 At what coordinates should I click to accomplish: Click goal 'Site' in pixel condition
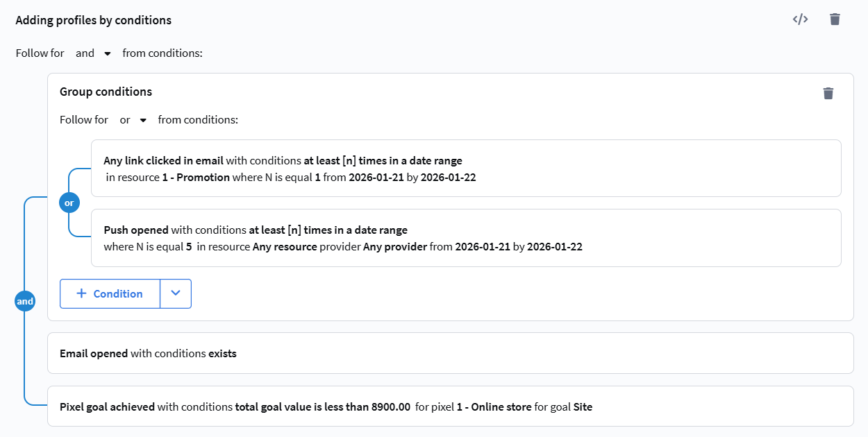(583, 407)
